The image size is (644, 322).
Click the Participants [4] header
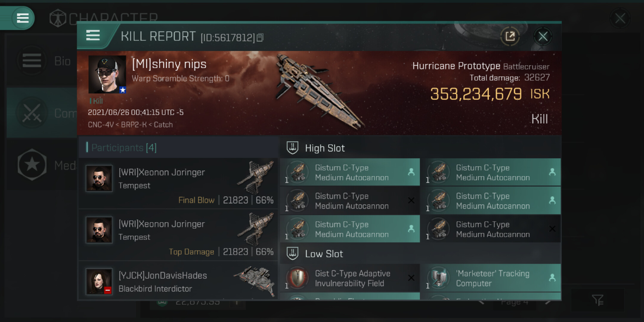tap(124, 148)
